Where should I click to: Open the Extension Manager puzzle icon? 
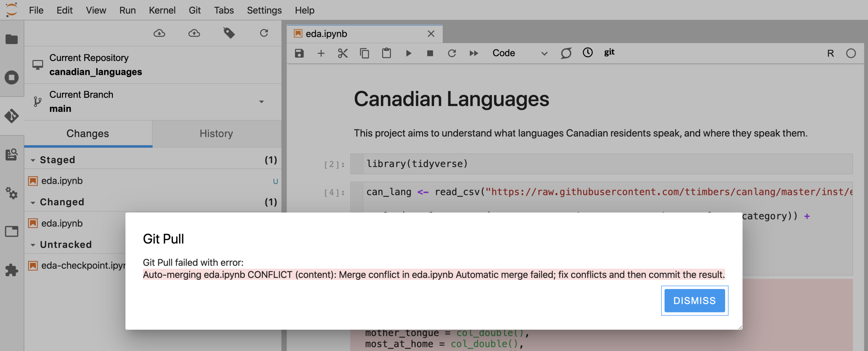click(x=12, y=270)
